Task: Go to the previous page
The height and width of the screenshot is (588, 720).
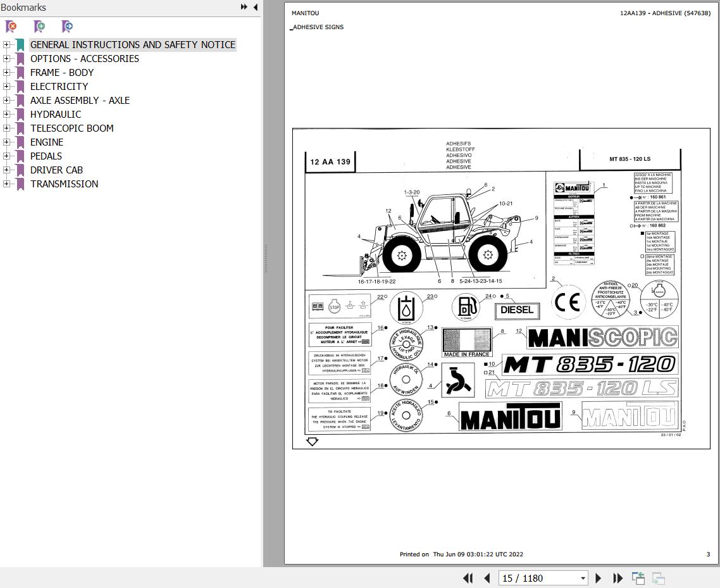Action: click(487, 578)
